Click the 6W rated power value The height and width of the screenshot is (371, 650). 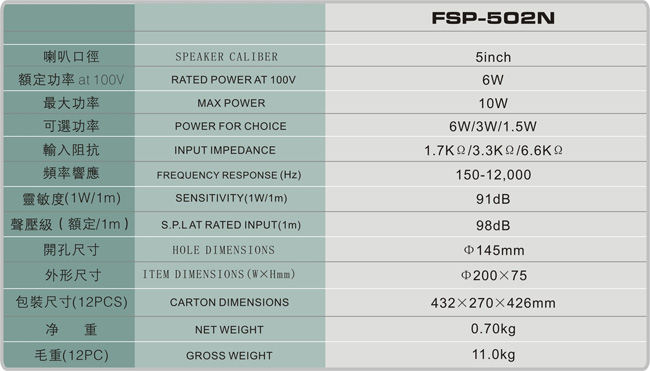click(x=493, y=80)
